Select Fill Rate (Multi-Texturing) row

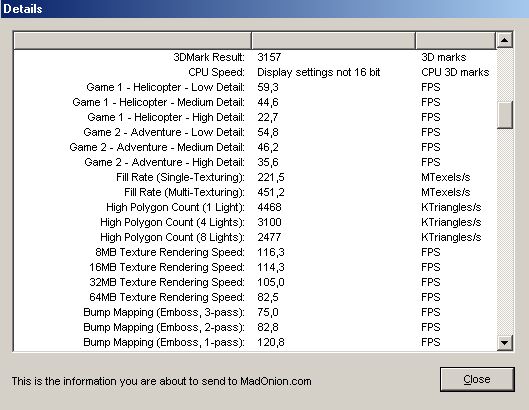tap(255, 192)
